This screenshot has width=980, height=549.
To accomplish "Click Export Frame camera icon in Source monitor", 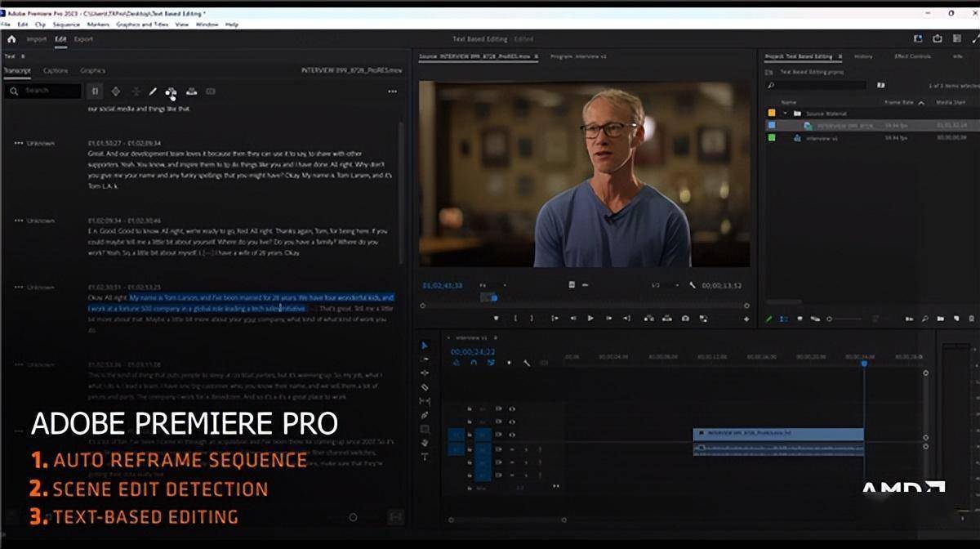I will [685, 319].
